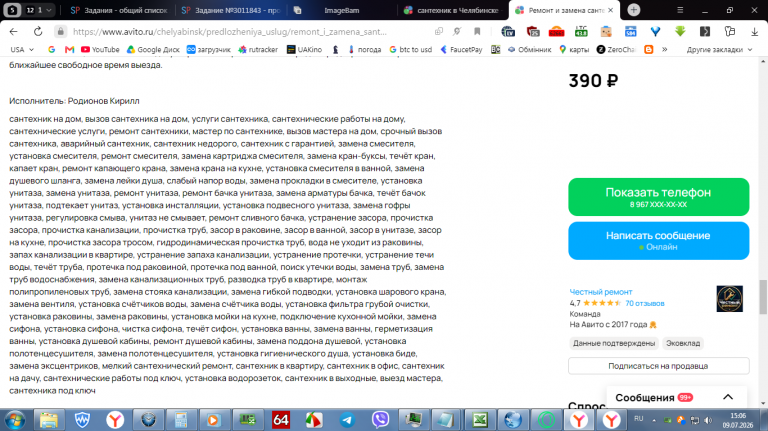768x431 pixels.
Task: Open the rutracker bookmark
Action: (258, 49)
